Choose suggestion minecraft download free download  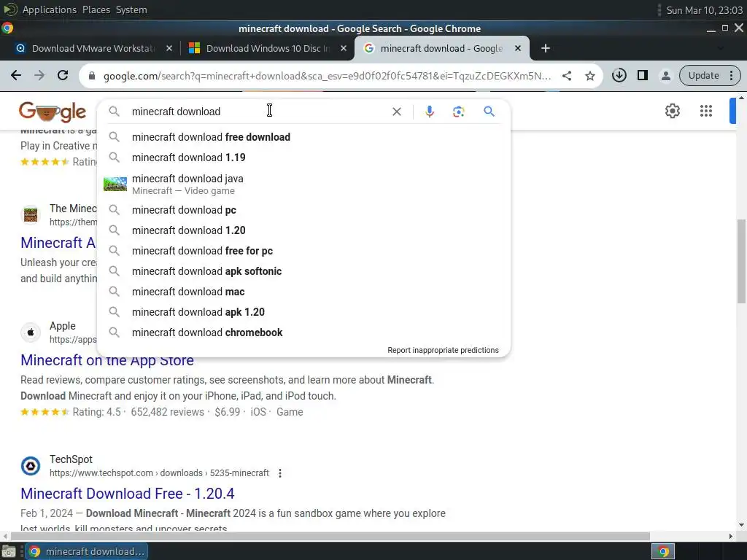303,137
